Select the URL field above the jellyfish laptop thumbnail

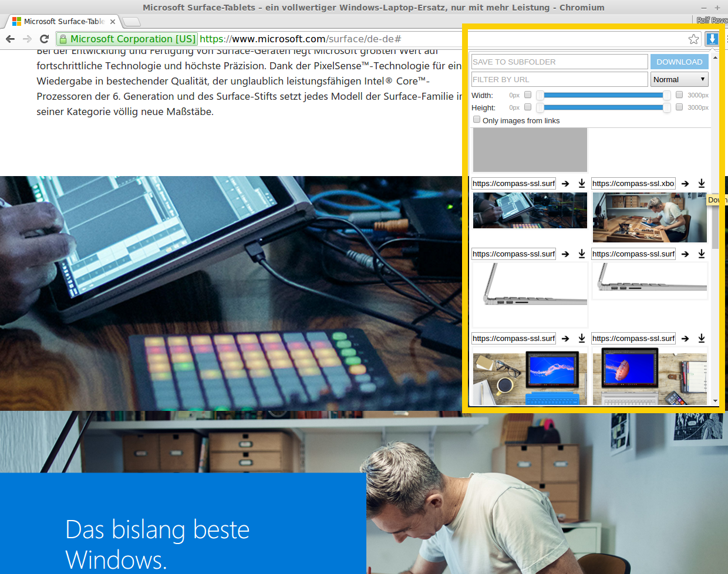[633, 339]
